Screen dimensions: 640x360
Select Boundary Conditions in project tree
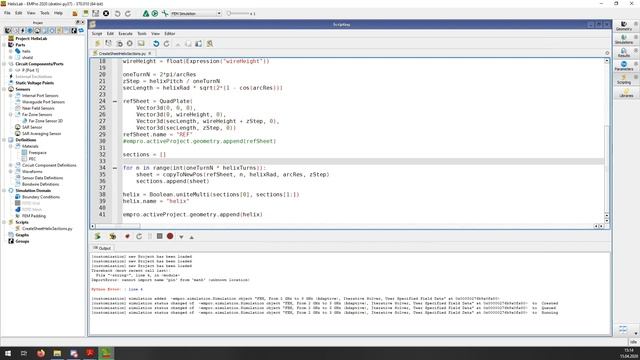click(41, 197)
